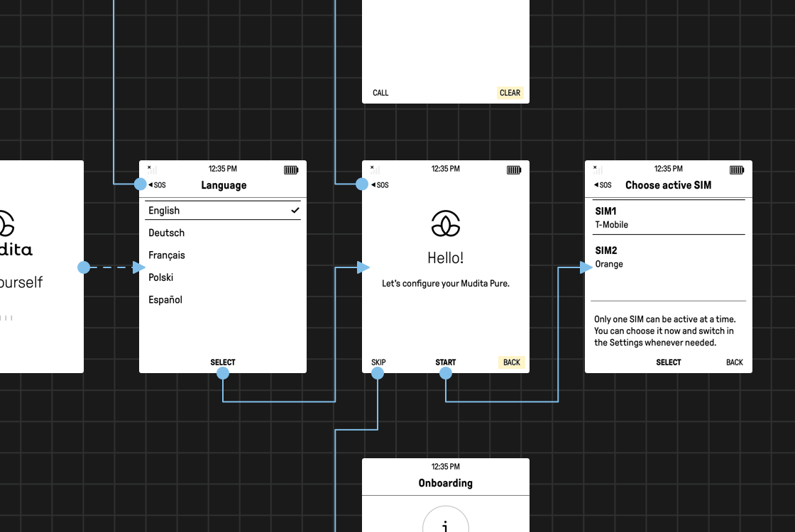The height and width of the screenshot is (532, 795).
Task: Click the Hello! heading
Action: [x=445, y=258]
